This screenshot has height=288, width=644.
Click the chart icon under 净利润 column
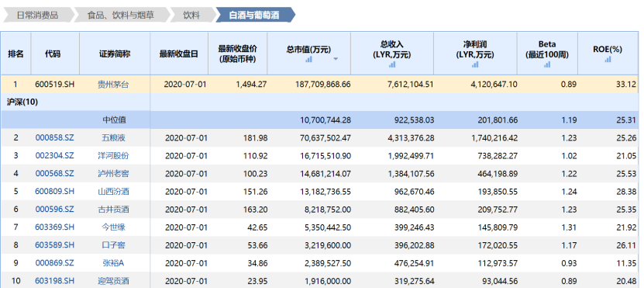click(x=475, y=64)
